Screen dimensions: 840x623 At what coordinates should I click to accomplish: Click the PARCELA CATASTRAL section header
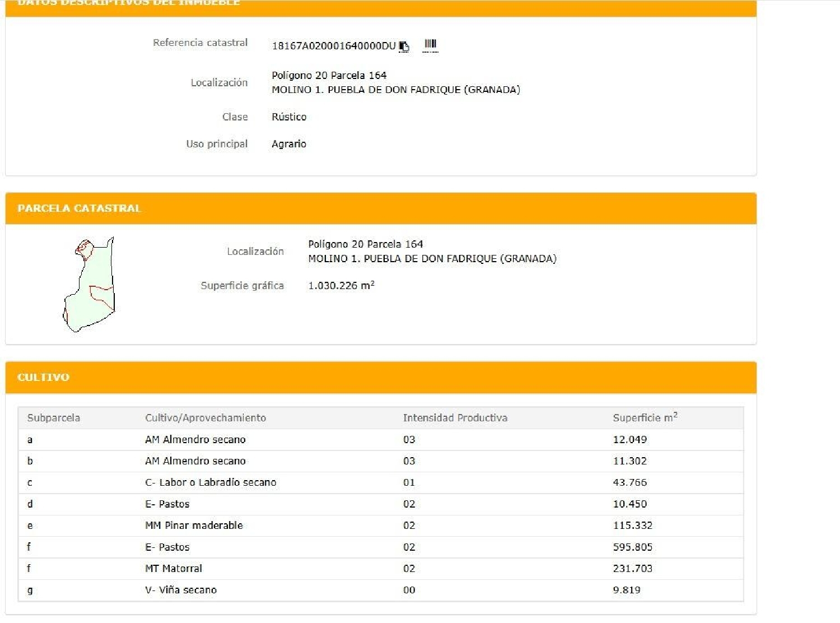coord(79,208)
